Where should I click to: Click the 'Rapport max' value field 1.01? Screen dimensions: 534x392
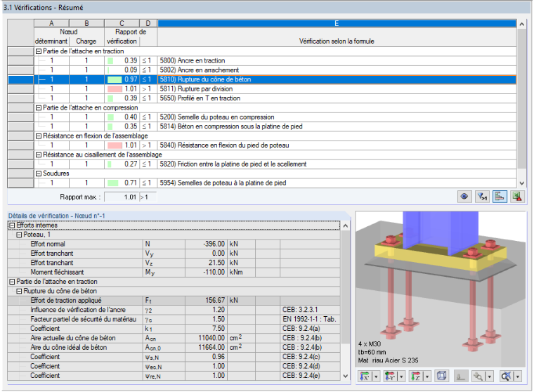[122, 197]
